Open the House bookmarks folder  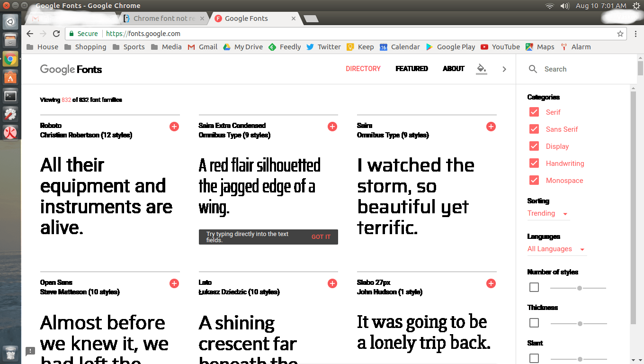(x=43, y=47)
